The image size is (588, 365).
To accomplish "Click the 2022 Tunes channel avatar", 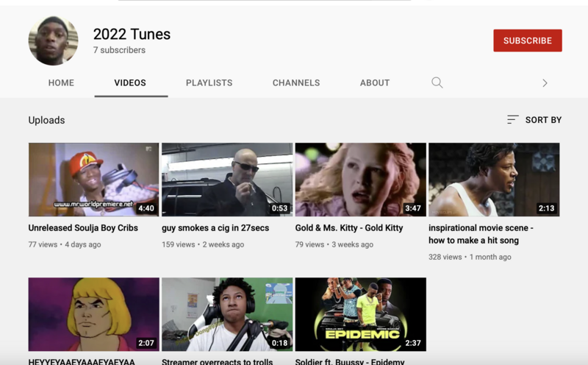I will (53, 40).
